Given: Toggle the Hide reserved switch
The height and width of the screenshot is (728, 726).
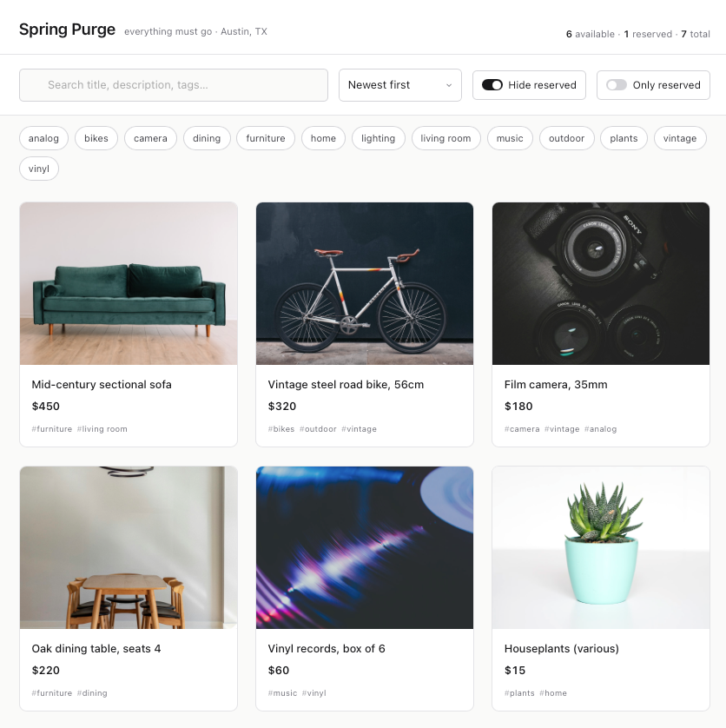Looking at the screenshot, I should [492, 85].
